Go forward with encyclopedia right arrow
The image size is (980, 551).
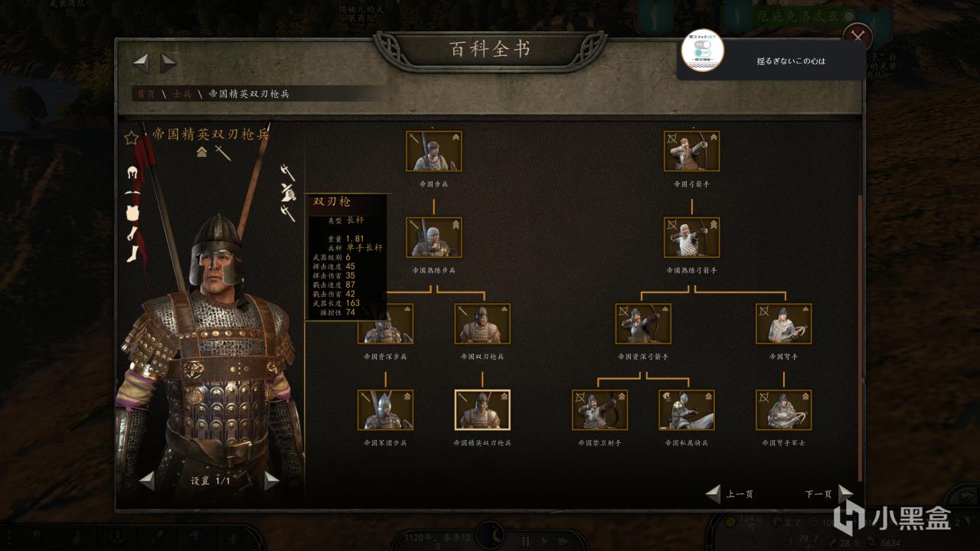point(168,63)
